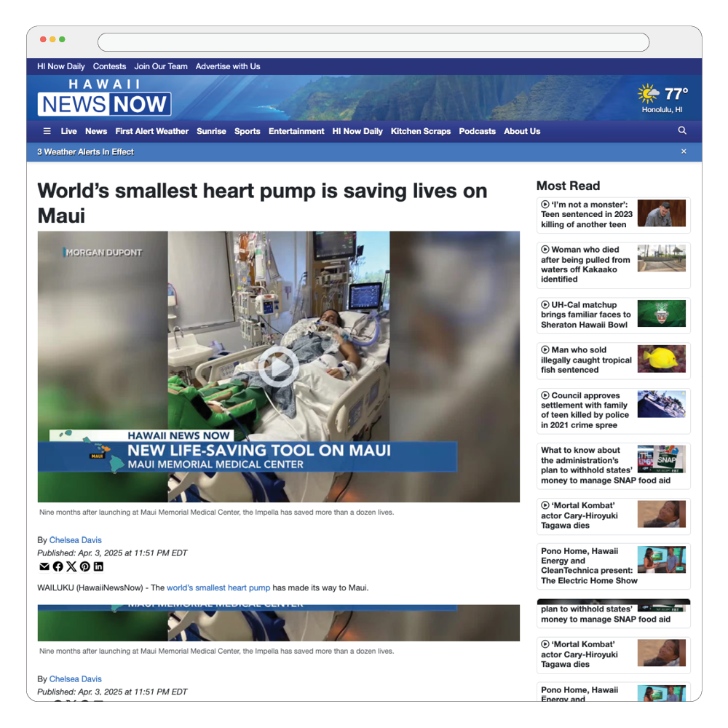Share article on Facebook
This screenshot has height=728, width=728.
coord(58,566)
